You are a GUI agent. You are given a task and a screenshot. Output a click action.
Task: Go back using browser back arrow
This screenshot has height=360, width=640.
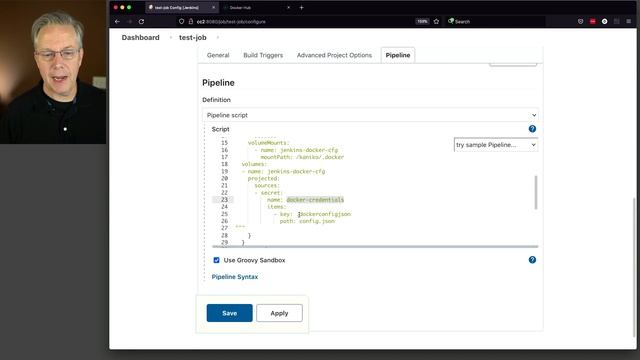tap(118, 22)
